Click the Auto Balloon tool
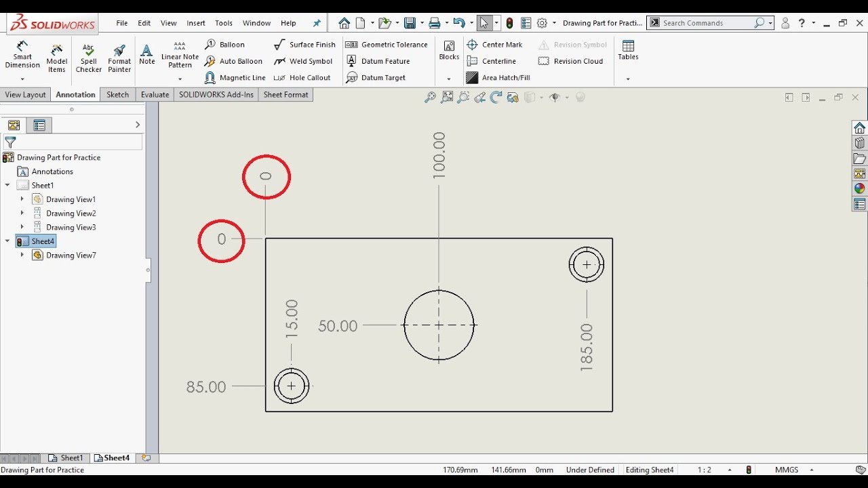Image resolution: width=868 pixels, height=488 pixels. tap(234, 61)
